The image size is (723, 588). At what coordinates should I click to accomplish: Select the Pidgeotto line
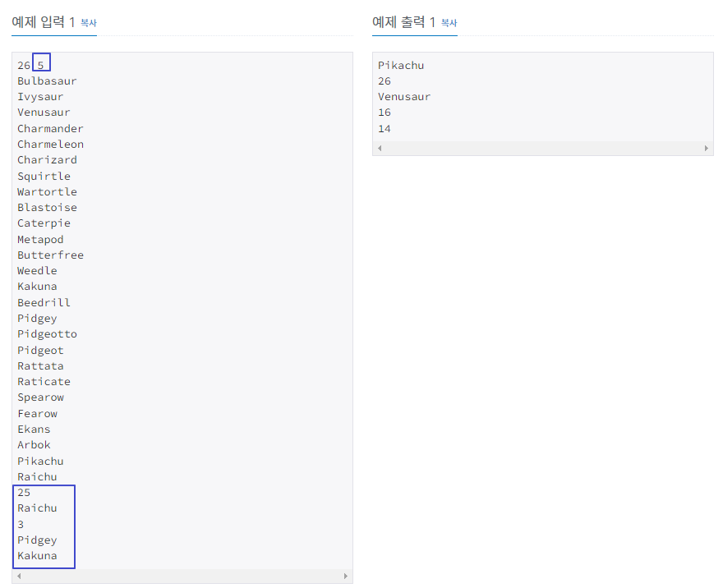pos(47,334)
